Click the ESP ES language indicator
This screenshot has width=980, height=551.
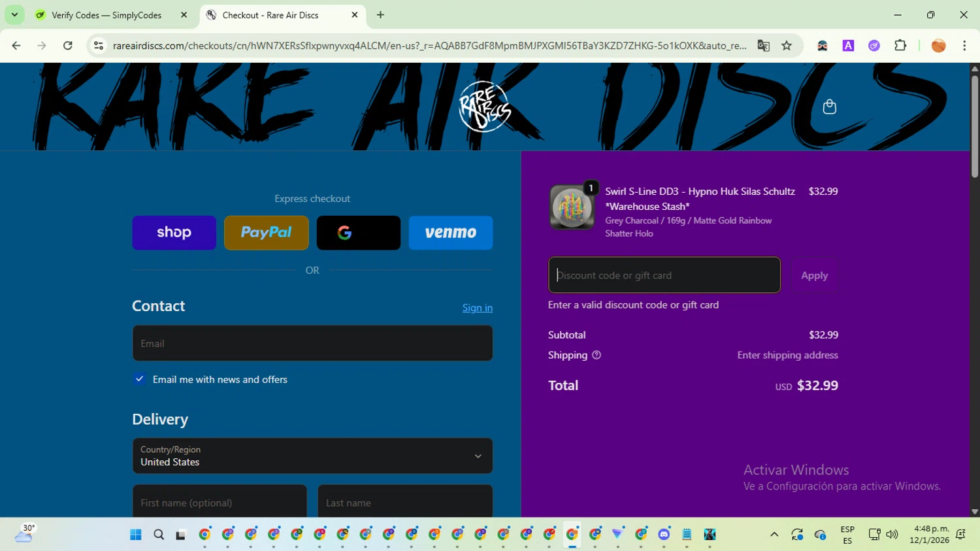[x=847, y=535]
